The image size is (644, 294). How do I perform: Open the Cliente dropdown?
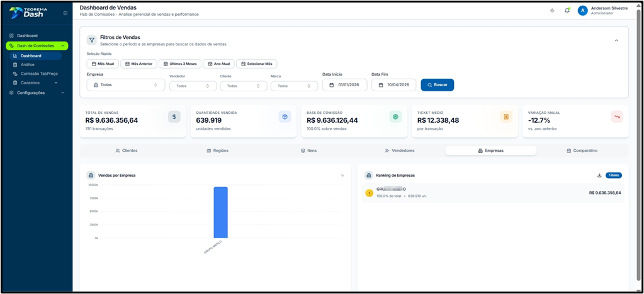click(x=244, y=86)
